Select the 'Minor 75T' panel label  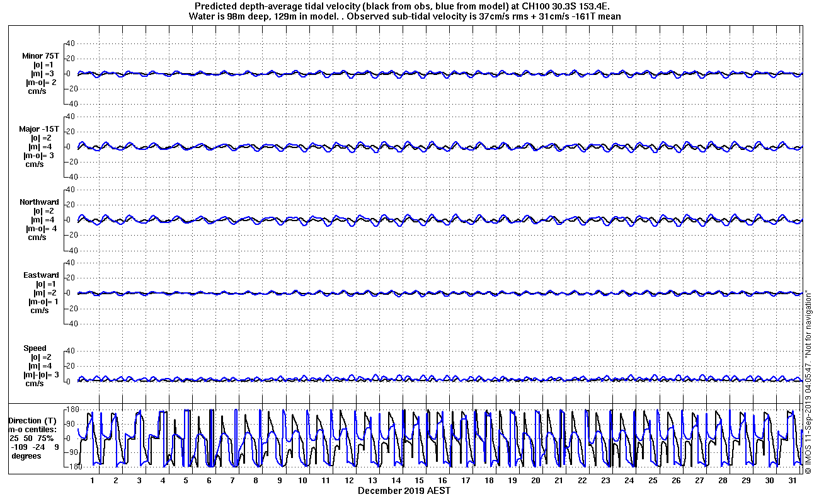point(41,56)
